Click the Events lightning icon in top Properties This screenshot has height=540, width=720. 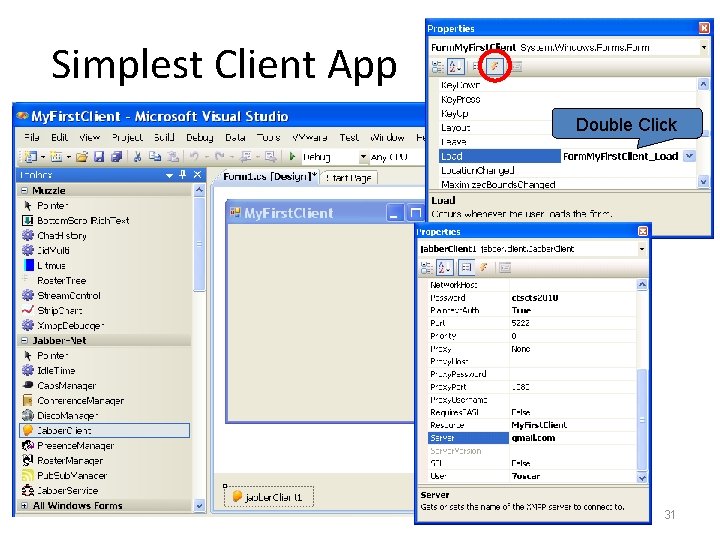click(x=494, y=67)
